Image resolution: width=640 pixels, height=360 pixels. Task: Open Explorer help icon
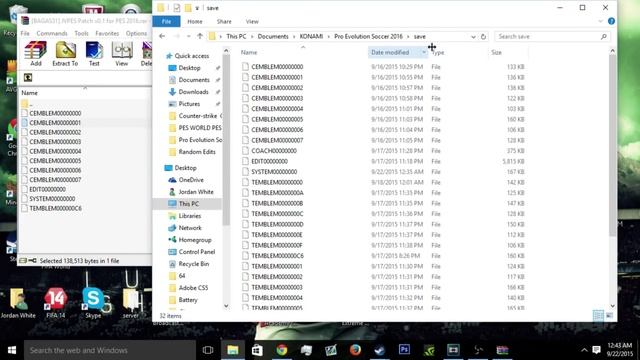(611, 21)
